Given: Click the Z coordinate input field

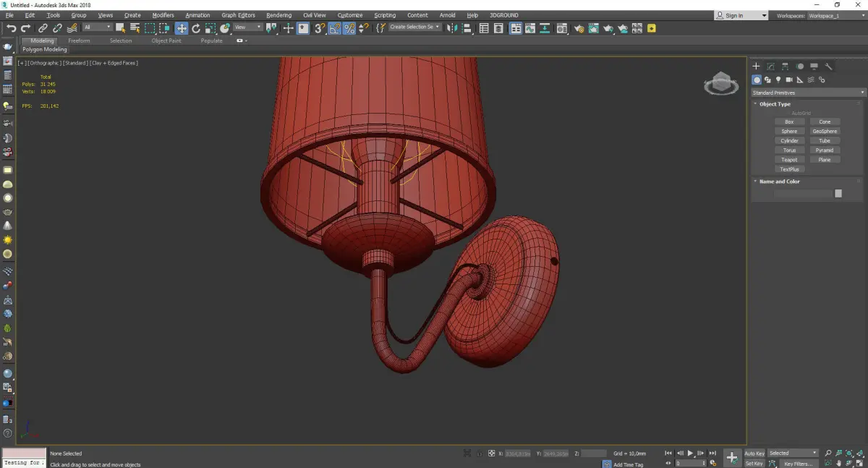Looking at the screenshot, I should (x=594, y=454).
